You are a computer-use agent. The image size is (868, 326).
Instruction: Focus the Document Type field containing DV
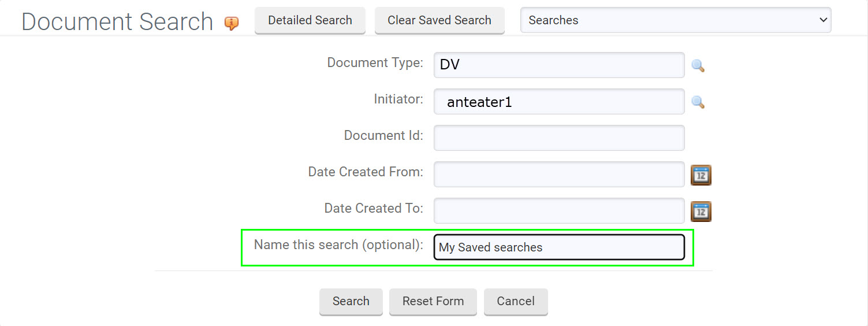559,65
